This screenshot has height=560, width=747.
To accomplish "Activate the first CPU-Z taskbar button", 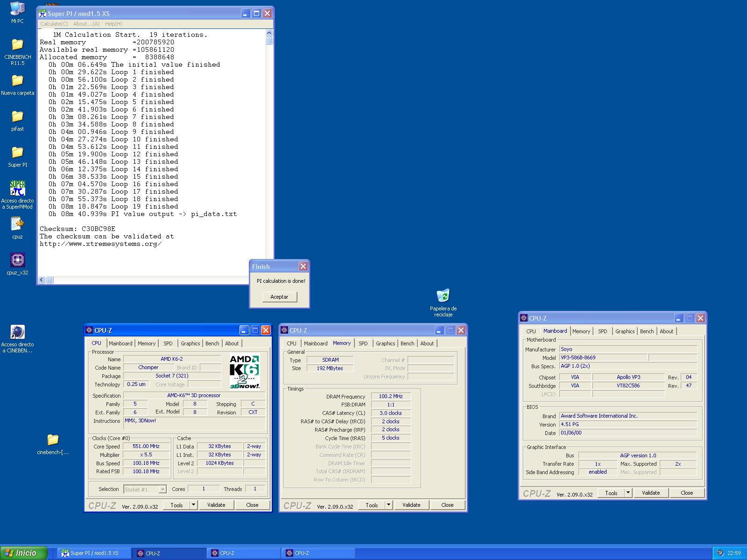I will 169,553.
